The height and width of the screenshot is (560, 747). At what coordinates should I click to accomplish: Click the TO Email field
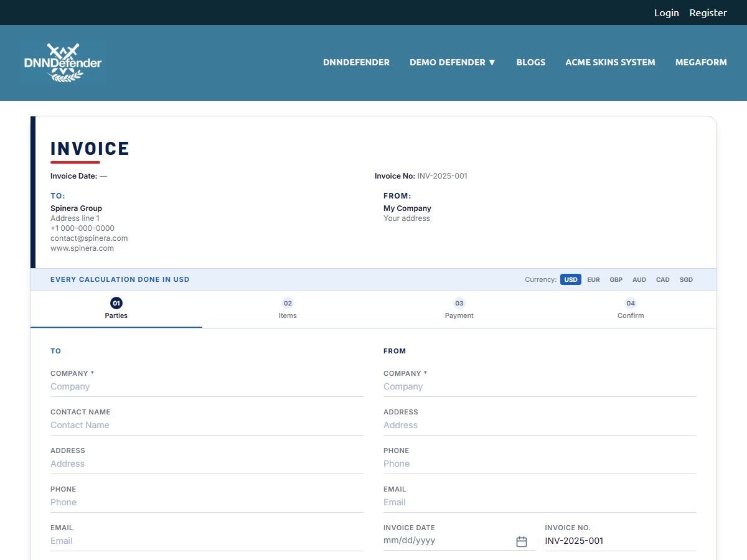[x=207, y=541]
